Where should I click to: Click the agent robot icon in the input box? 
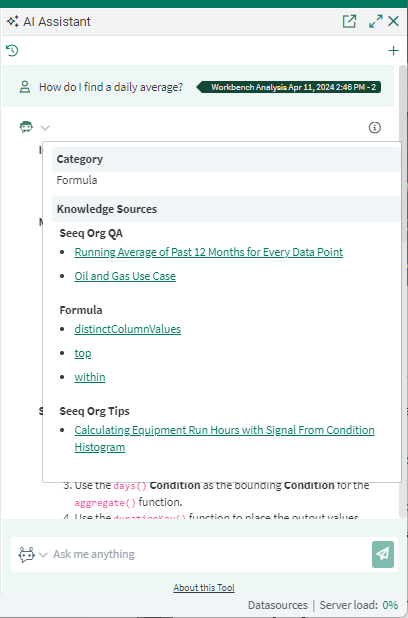click(x=26, y=555)
